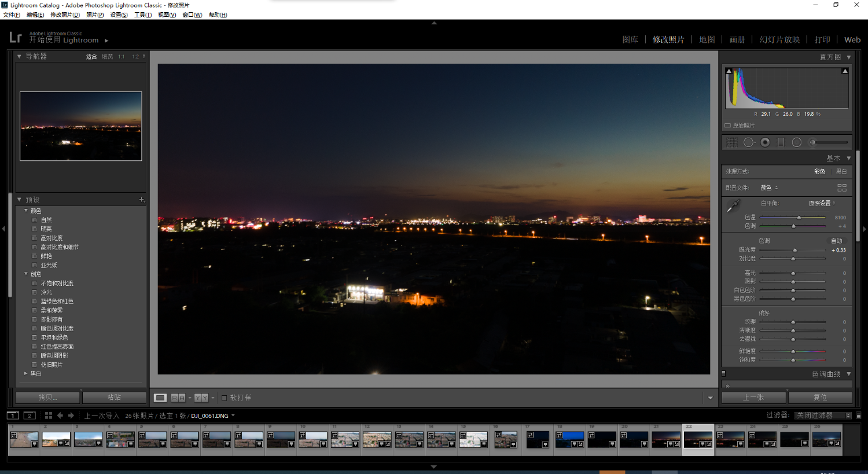This screenshot has width=868, height=474.
Task: Open the 原照设置 white balance dropdown
Action: [822, 203]
